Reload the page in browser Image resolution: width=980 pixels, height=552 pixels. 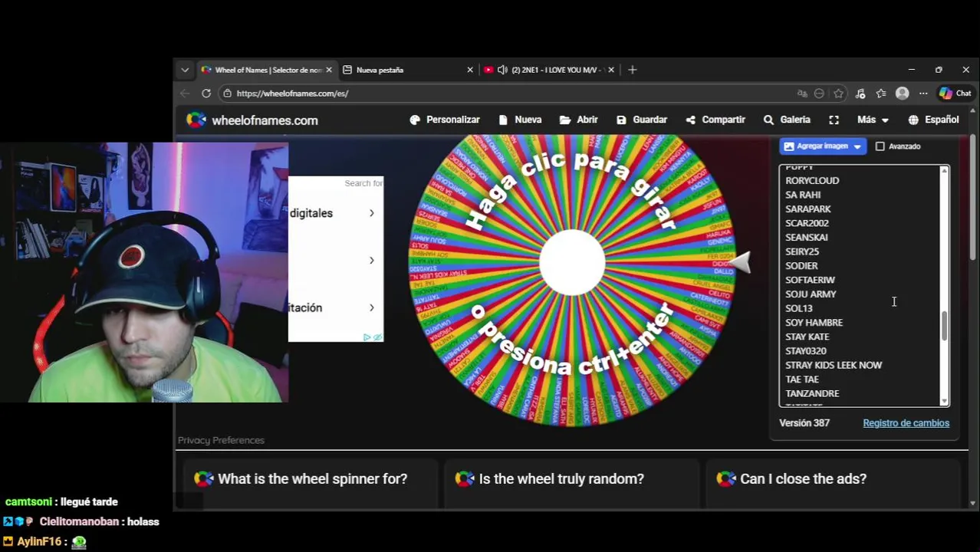206,94
